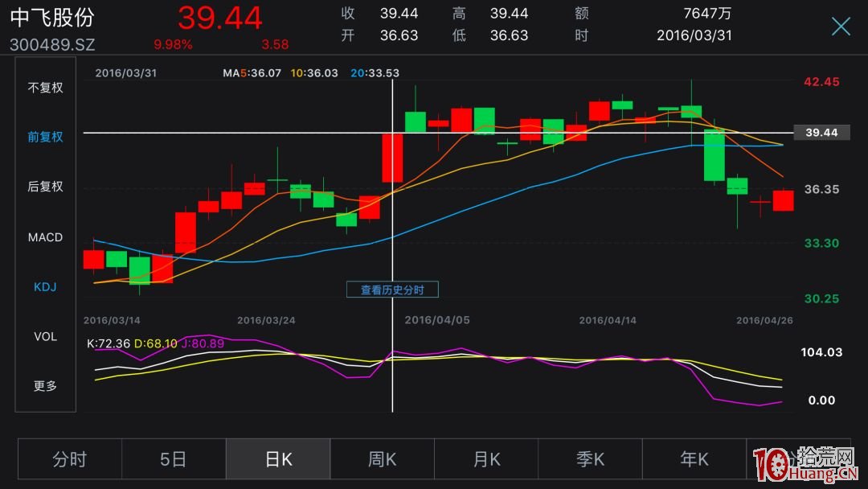This screenshot has width=868, height=489.
Task: Open the 分时 intraday tab
Action: click(x=70, y=459)
